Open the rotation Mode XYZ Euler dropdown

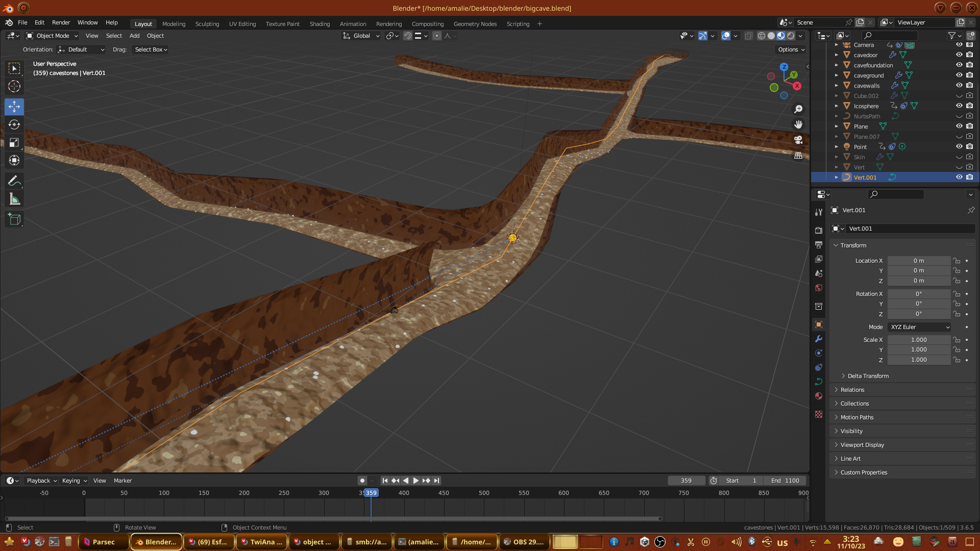pyautogui.click(x=919, y=327)
